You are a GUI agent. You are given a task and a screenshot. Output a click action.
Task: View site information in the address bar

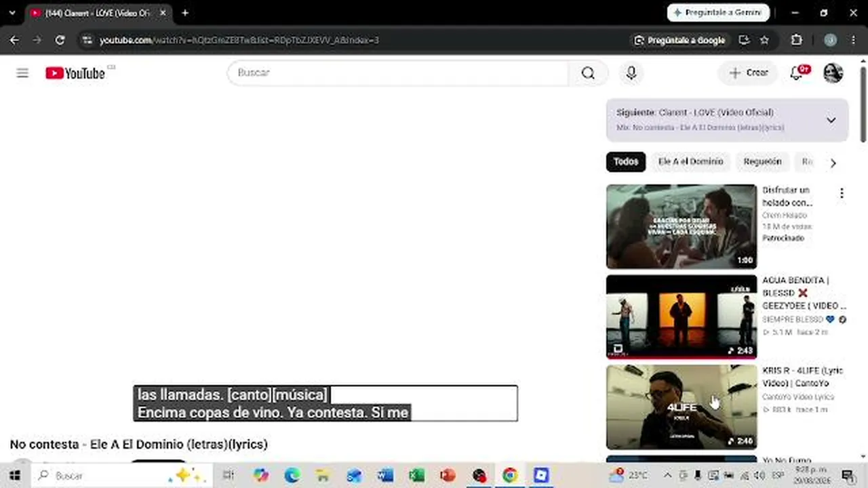tap(87, 40)
